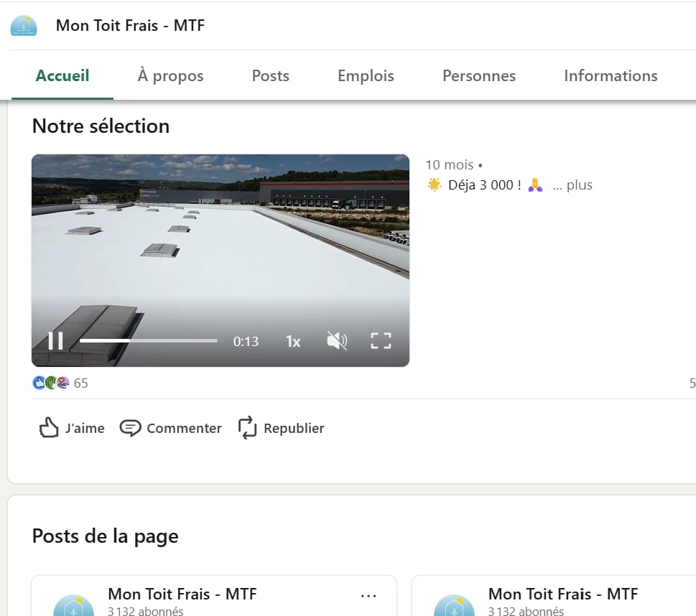View the 65 reactions list
696x616 pixels.
pos(80,383)
